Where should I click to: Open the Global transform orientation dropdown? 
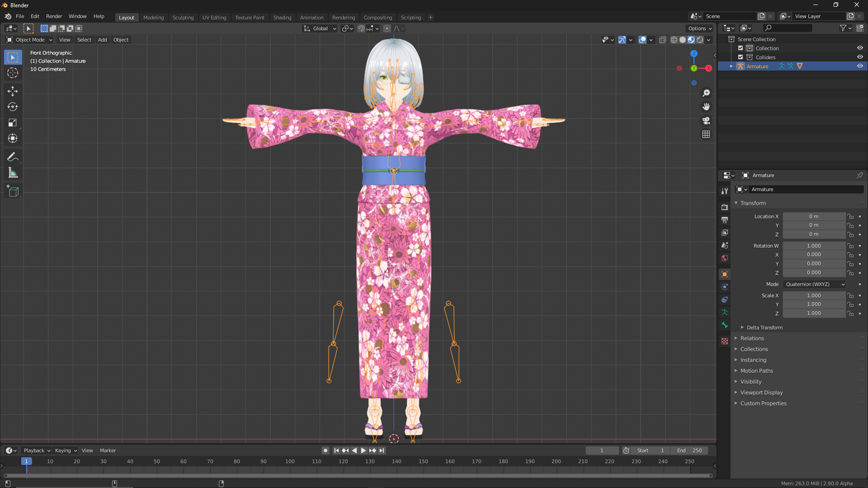pos(320,28)
